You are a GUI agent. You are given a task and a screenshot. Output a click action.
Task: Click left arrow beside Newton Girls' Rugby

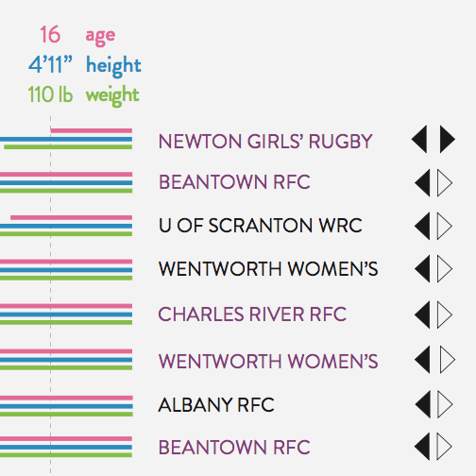pos(419,139)
